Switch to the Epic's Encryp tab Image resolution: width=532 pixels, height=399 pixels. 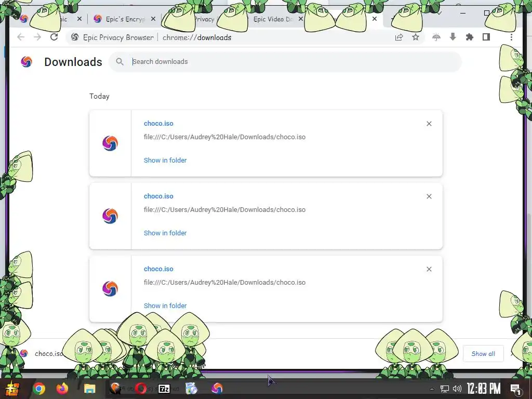tap(125, 19)
